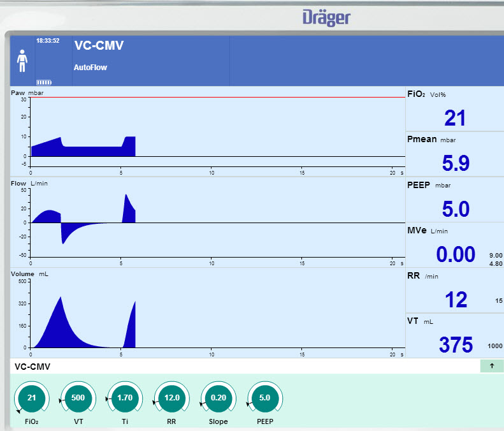Click the Volume mL waveform label
The width and height of the screenshot is (504, 431).
[x=29, y=274]
